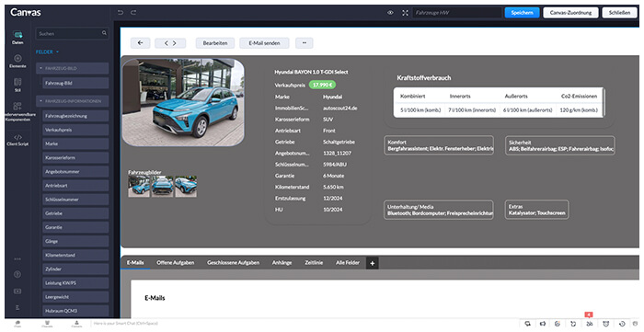Collapse the FAHRZEUG-BILD section
Screen dimensions: 644x332
point(73,68)
